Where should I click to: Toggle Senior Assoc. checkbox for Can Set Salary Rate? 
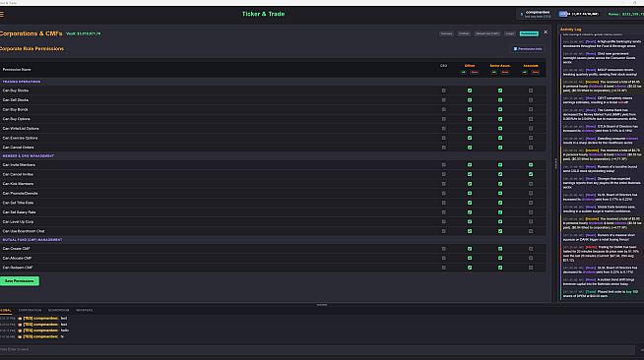pos(500,212)
